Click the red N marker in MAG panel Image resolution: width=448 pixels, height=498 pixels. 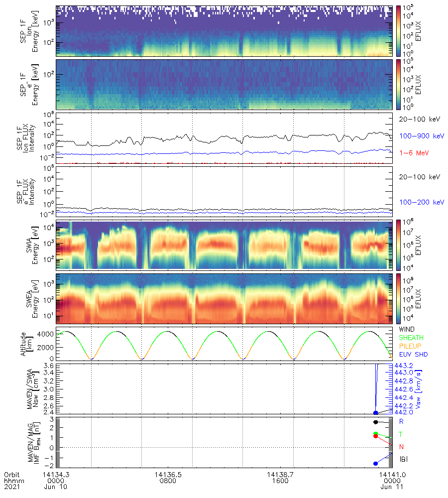375,436
